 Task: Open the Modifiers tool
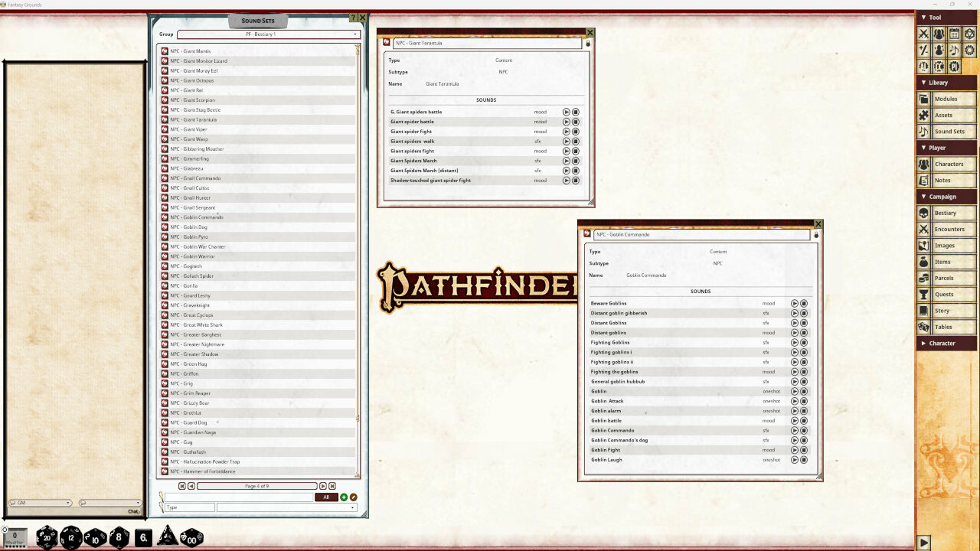pos(923,50)
